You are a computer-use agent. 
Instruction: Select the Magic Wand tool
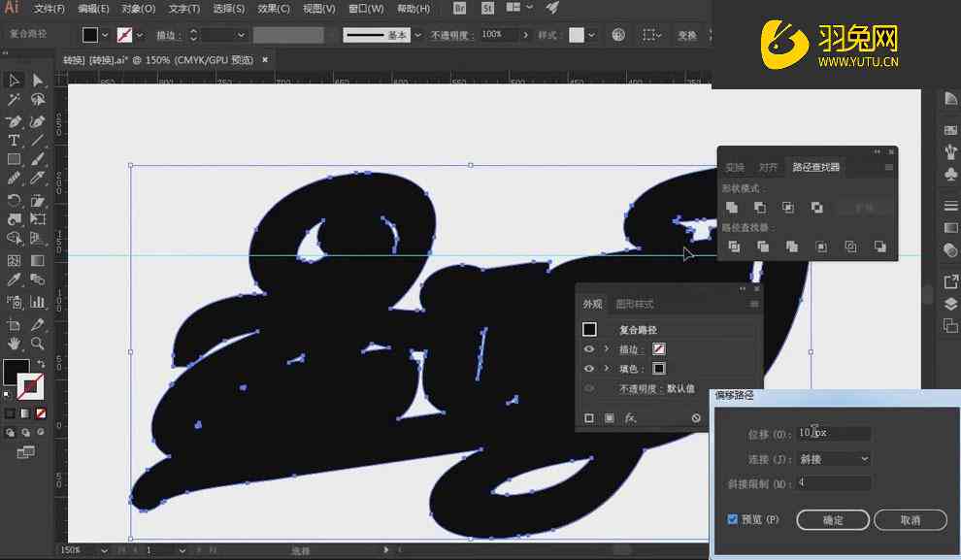(15, 100)
